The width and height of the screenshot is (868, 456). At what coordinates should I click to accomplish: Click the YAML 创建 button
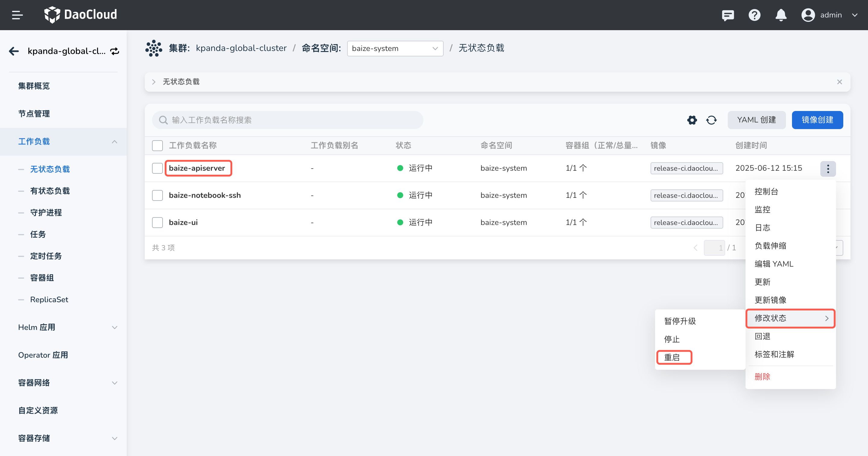756,120
